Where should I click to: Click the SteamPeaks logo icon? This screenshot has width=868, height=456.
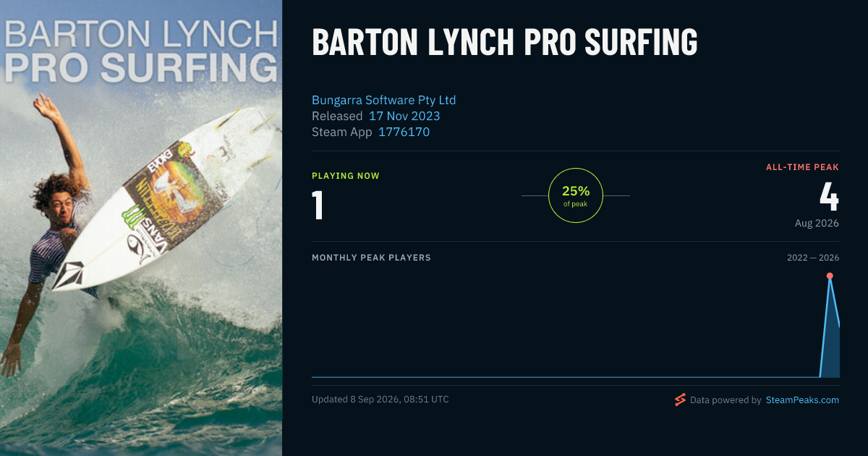680,400
